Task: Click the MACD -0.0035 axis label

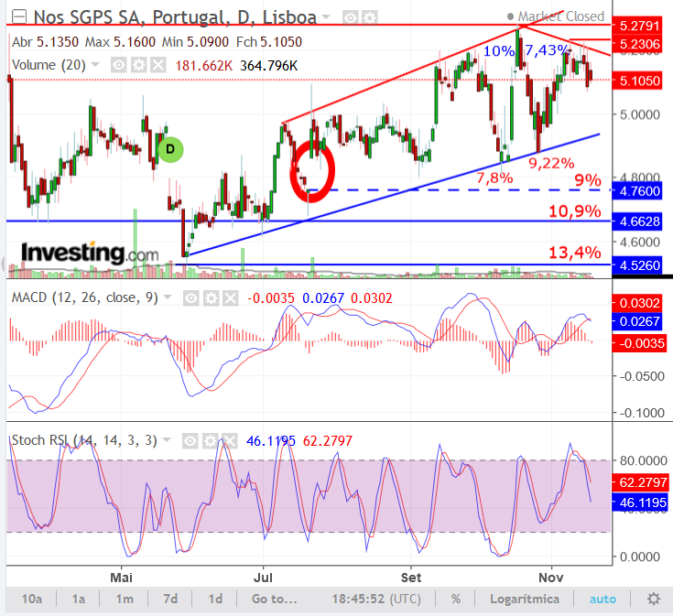Action: [x=639, y=343]
